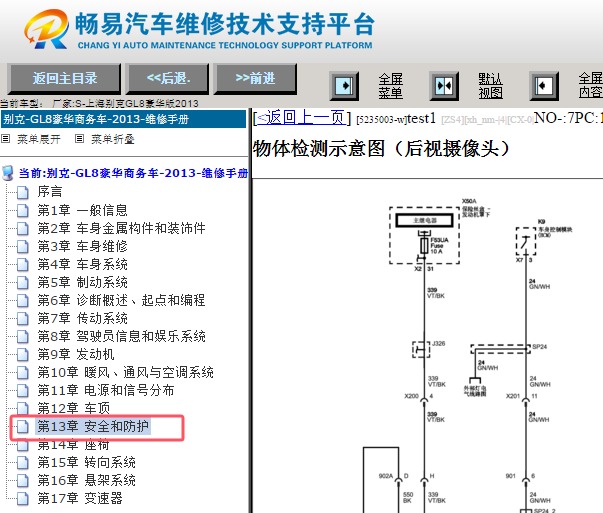Click the 返回主目录 button
Viewport: 603px width, 513px height.
(64, 79)
